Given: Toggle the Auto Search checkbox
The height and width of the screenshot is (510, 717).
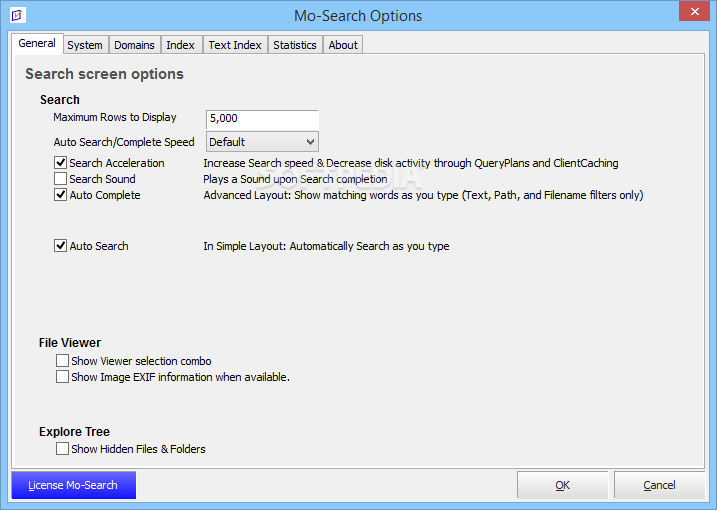Looking at the screenshot, I should 60,246.
